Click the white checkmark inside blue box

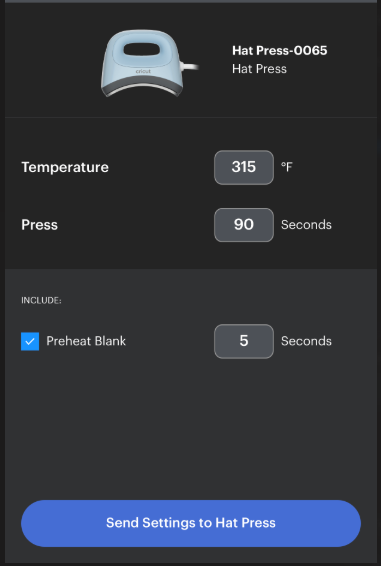coord(30,341)
